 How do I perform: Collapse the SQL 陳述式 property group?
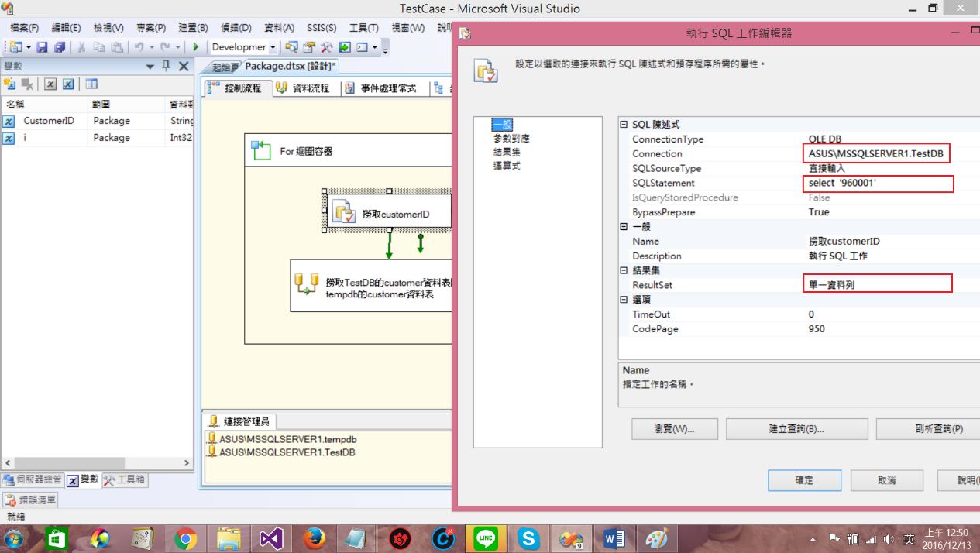pos(624,125)
